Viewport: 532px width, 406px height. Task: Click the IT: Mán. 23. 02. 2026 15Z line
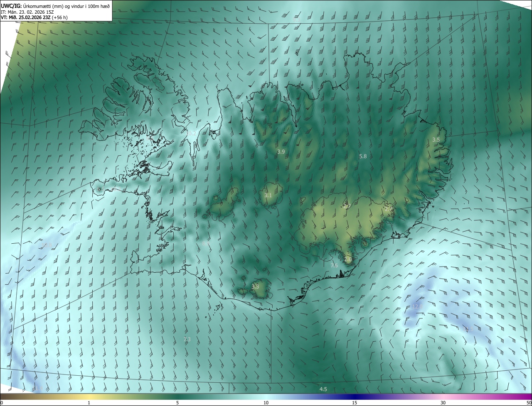pyautogui.click(x=27, y=12)
